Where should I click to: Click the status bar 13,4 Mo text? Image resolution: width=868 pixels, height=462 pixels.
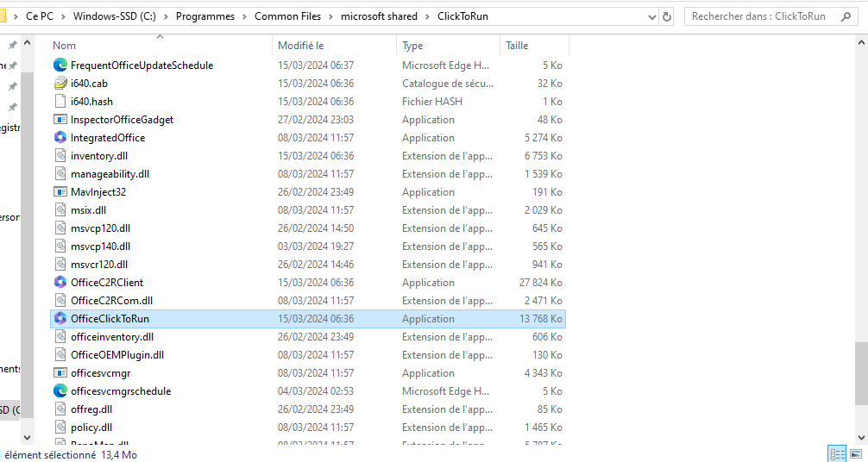pyautogui.click(x=121, y=455)
